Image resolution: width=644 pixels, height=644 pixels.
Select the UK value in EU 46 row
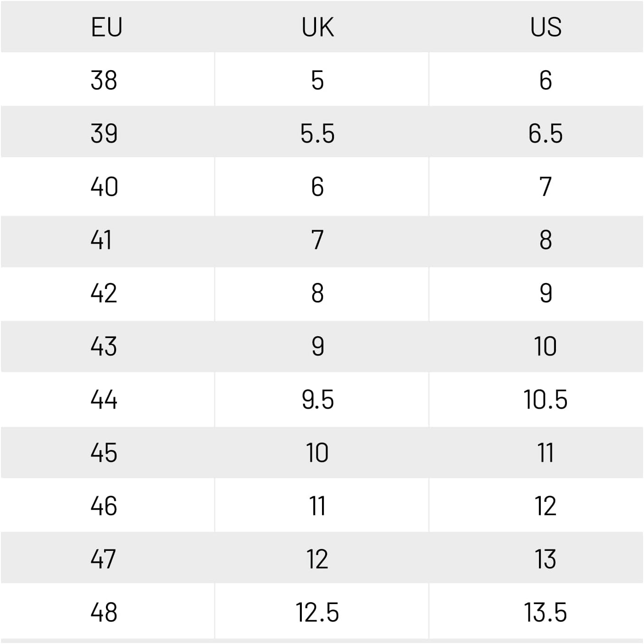tap(317, 506)
